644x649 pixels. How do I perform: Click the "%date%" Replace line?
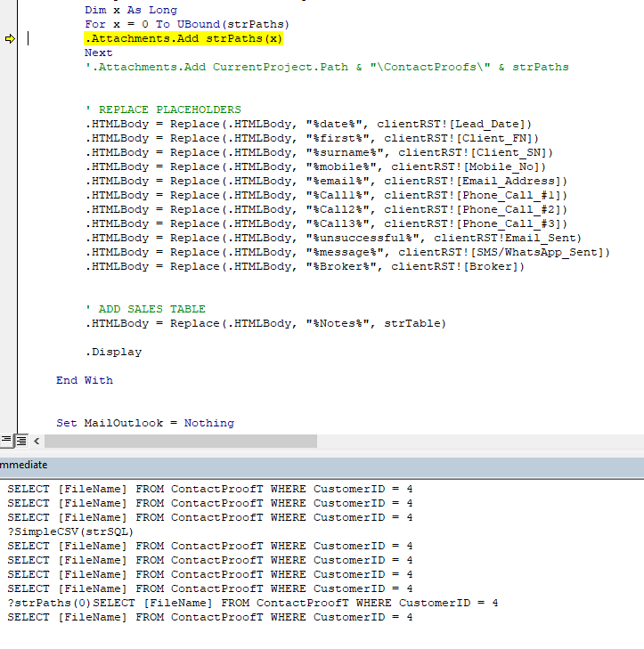308,124
